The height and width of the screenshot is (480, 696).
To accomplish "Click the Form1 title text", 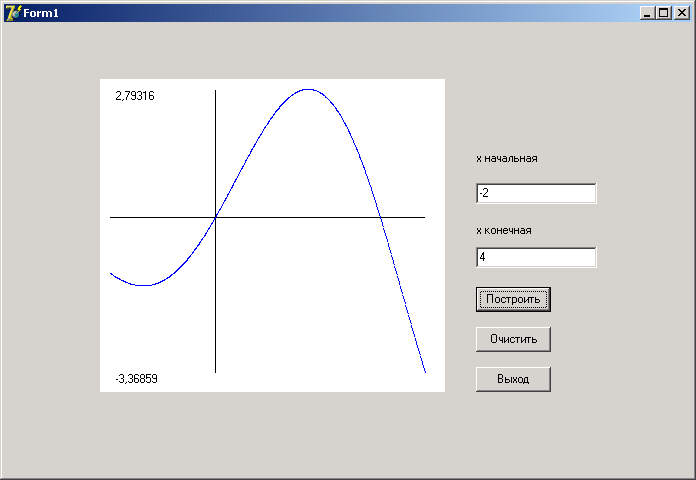I will click(x=41, y=13).
